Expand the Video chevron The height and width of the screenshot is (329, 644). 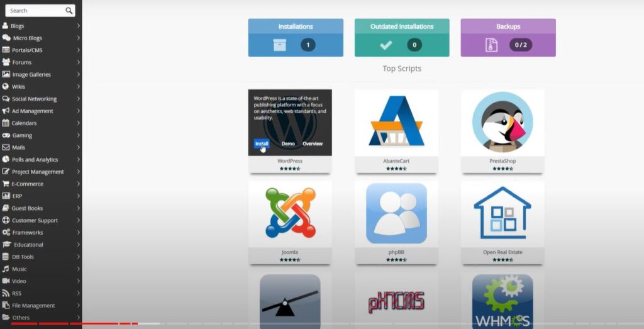coord(78,281)
